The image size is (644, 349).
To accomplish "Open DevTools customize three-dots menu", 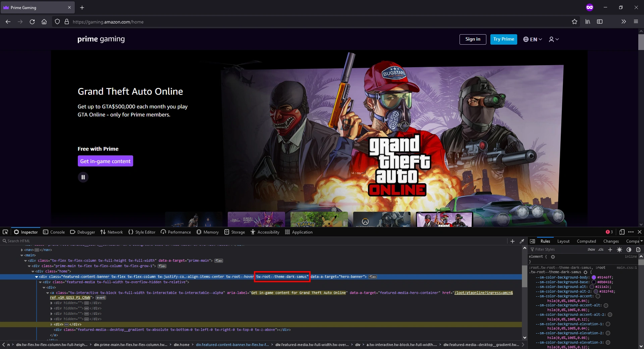I will point(631,232).
